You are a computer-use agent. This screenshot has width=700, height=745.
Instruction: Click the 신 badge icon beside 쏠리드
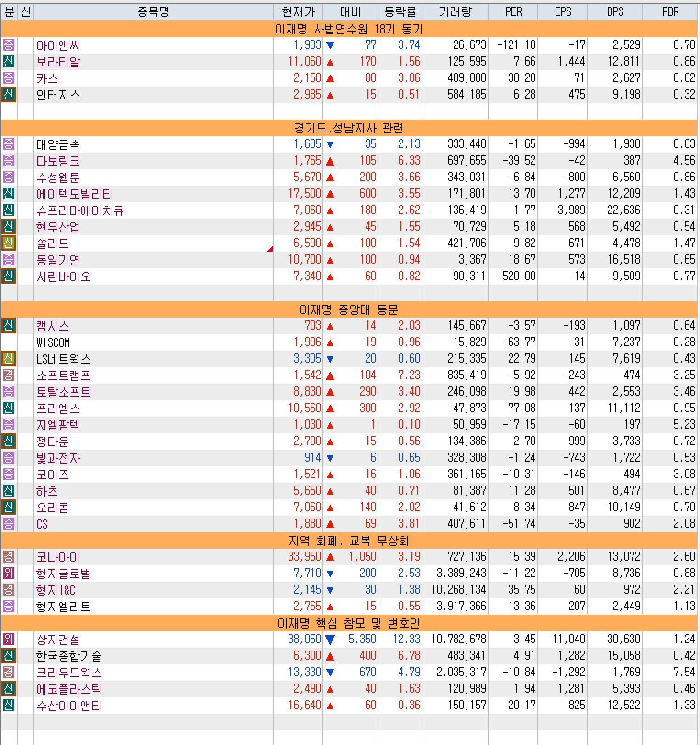click(x=9, y=243)
